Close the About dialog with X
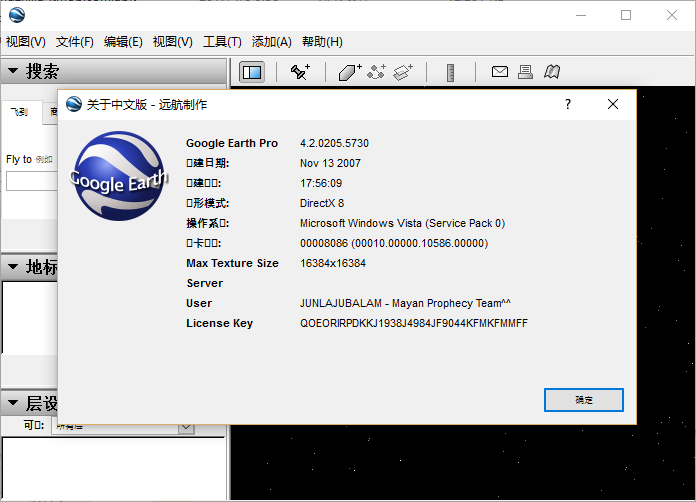Viewport: 696px width, 502px height. 613,104
